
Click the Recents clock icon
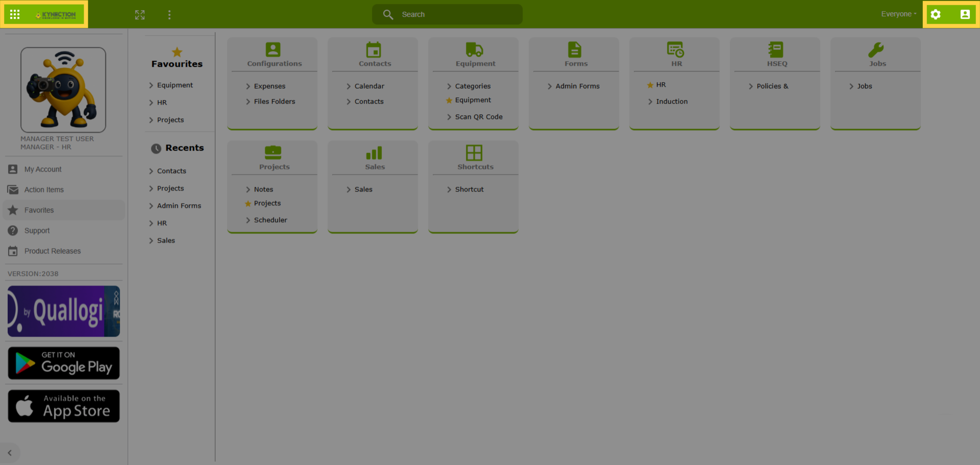pyautogui.click(x=156, y=148)
